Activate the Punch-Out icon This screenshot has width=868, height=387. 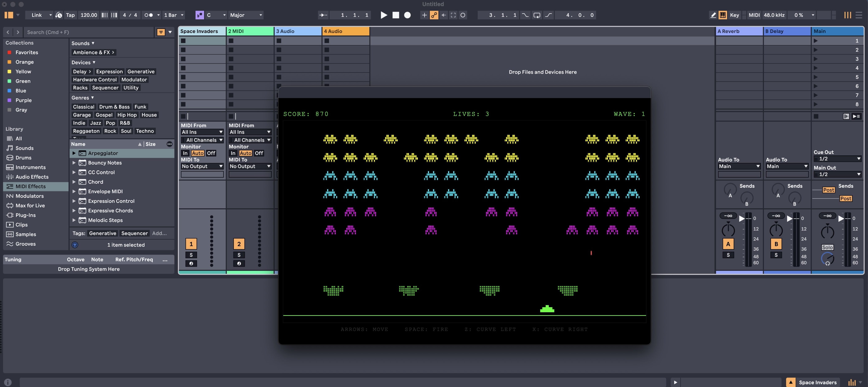tap(549, 15)
